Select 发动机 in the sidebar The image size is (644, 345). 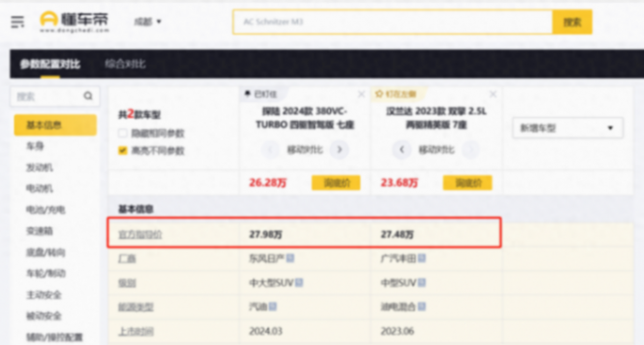pyautogui.click(x=39, y=167)
